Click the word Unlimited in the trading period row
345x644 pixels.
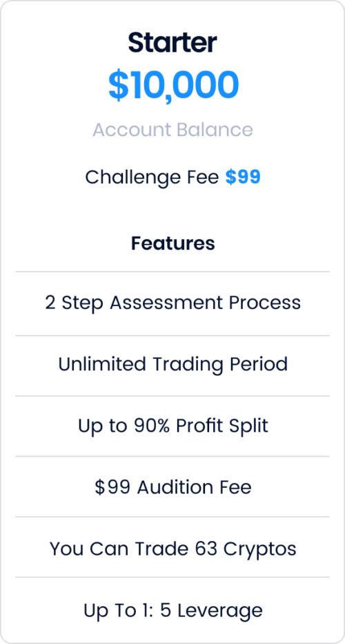tap(101, 364)
